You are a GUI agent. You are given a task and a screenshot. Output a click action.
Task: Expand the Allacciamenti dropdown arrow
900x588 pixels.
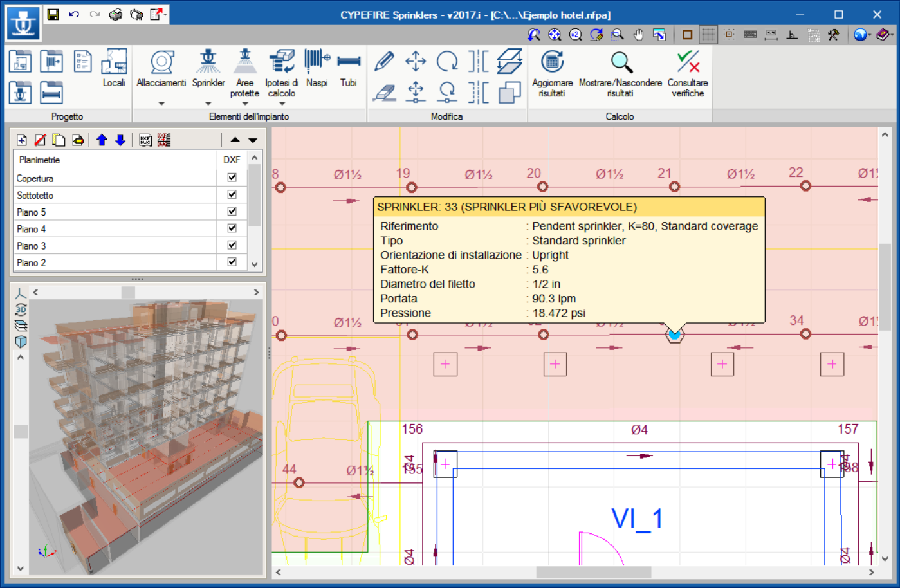click(x=161, y=103)
